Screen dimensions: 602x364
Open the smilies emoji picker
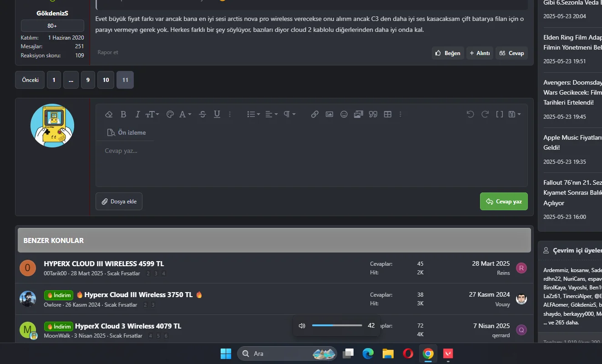(344, 114)
